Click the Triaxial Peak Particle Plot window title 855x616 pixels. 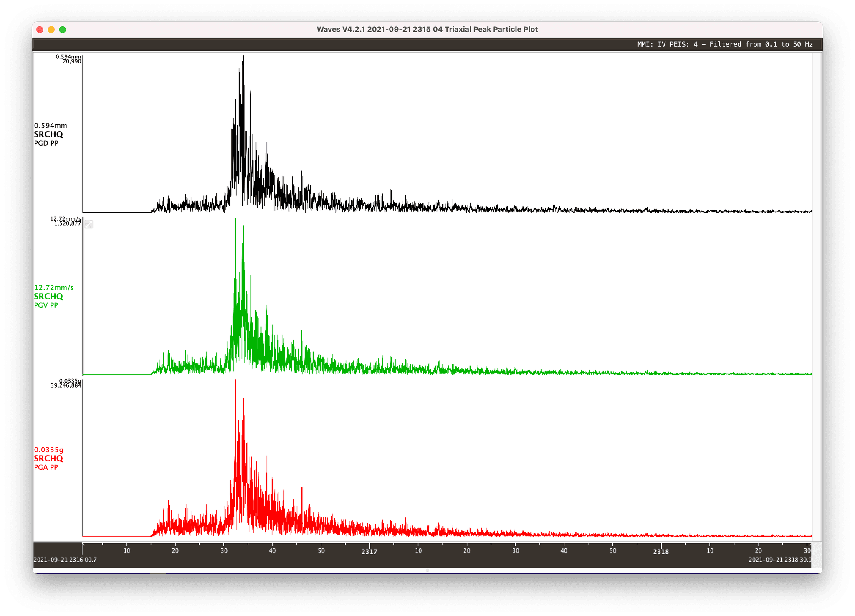pyautogui.click(x=427, y=30)
